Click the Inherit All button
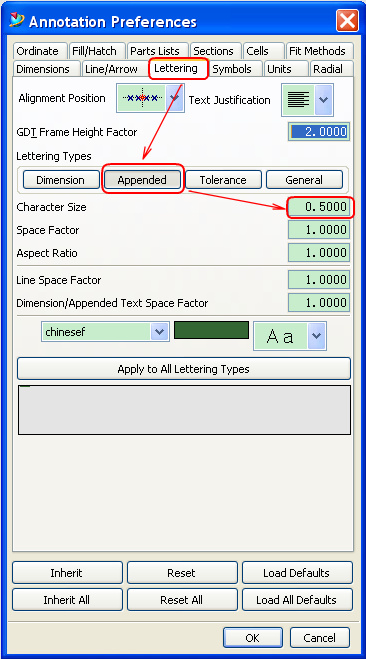The height and width of the screenshot is (659, 366). click(67, 600)
